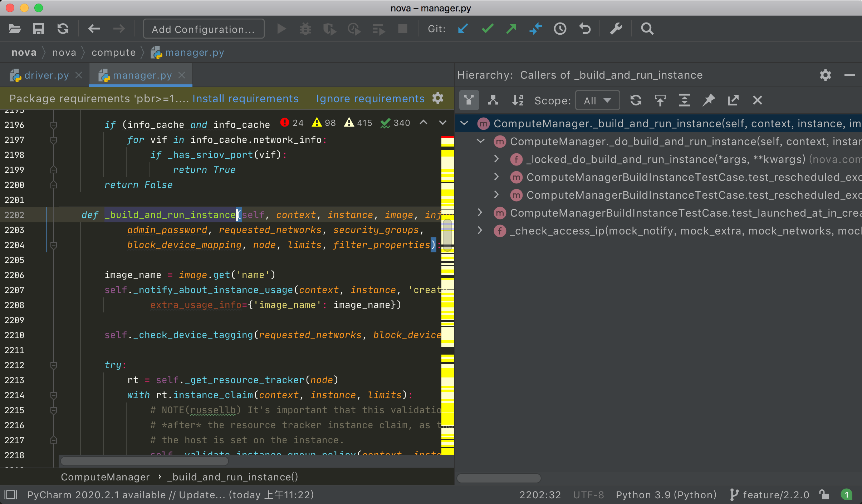This screenshot has width=862, height=504.
Task: Click the Git update project arrow icon
Action: pos(463,29)
